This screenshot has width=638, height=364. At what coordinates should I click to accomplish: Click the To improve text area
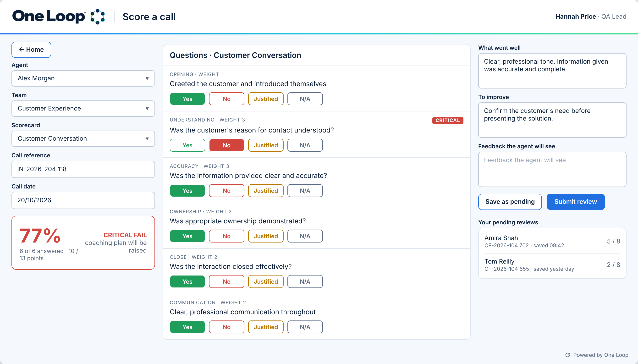[552, 120]
